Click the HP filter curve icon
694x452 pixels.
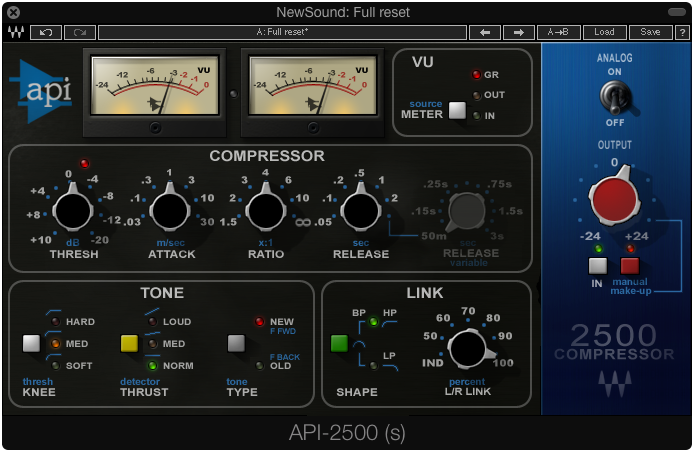click(x=389, y=324)
